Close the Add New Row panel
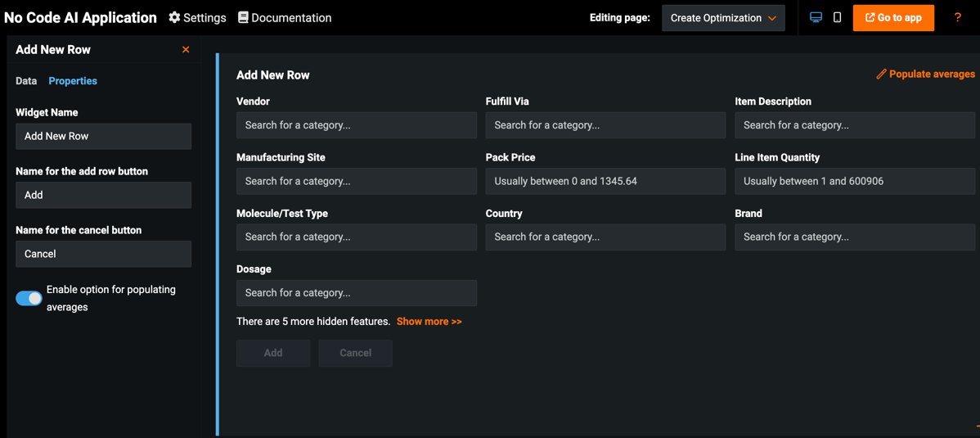This screenshot has width=980, height=438. pos(186,50)
